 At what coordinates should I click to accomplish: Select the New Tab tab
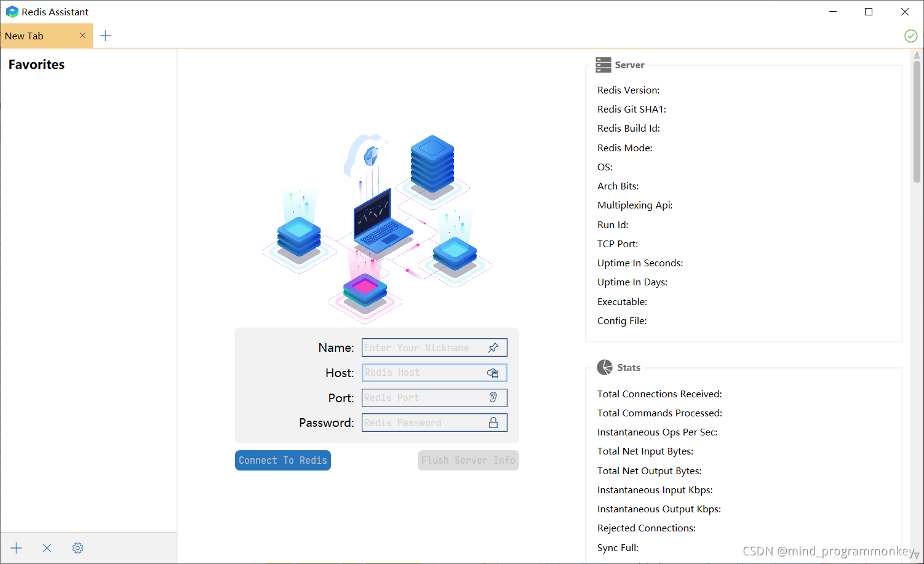point(46,36)
